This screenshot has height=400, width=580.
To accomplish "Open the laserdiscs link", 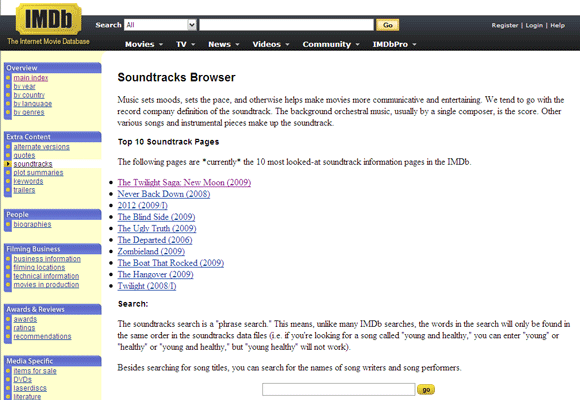I will click(x=30, y=388).
